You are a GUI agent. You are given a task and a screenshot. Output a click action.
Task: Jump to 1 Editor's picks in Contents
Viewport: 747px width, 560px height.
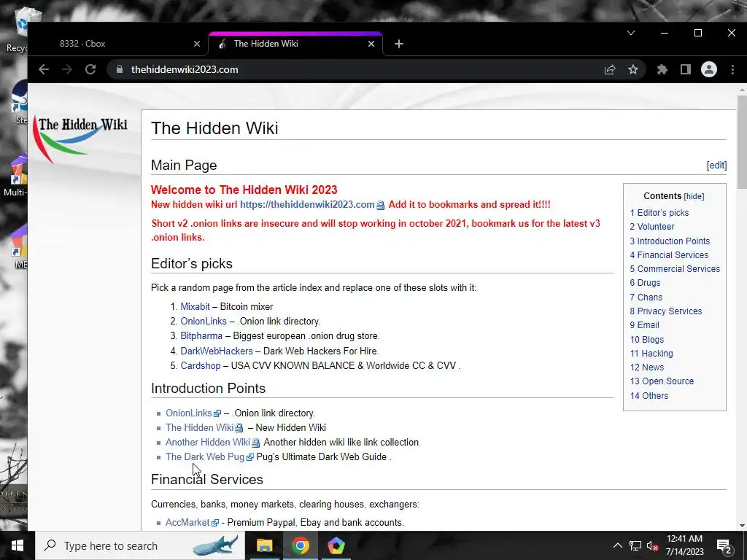pyautogui.click(x=659, y=213)
